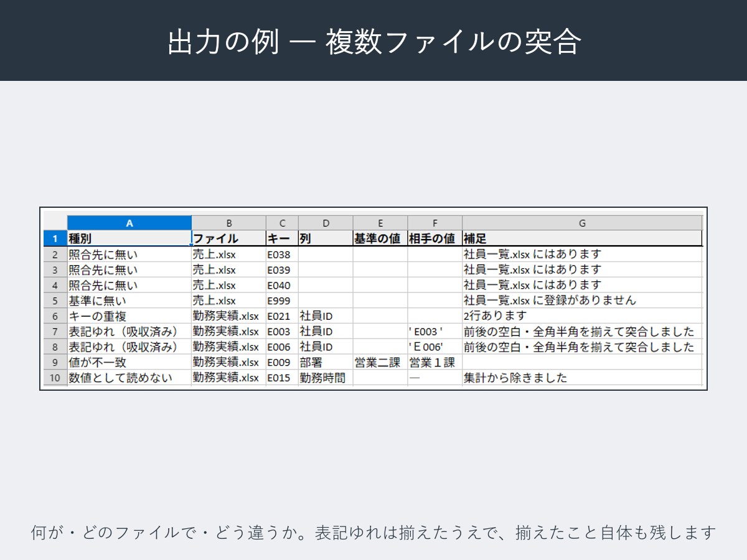This screenshot has height=560, width=747.
Task: Select row 5 header number
Action: 55,301
